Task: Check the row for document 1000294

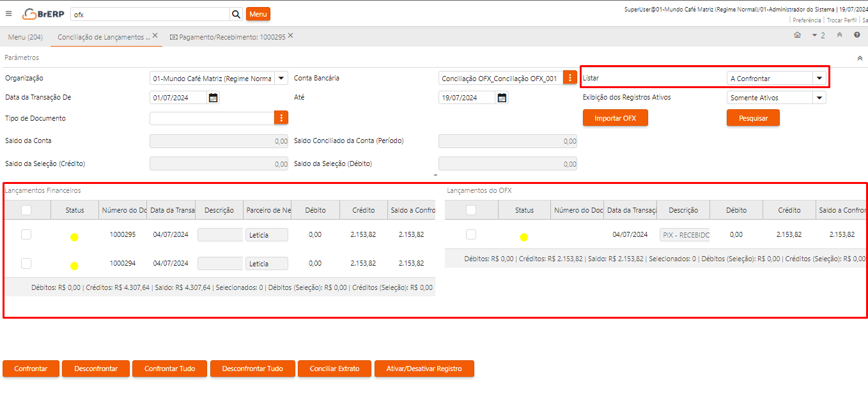Action: 26,263
